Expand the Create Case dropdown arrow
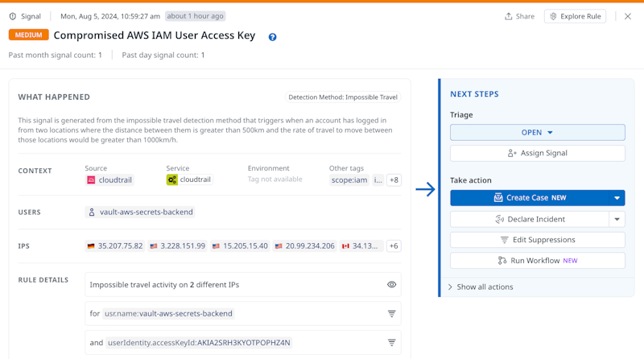644x359 pixels. [x=617, y=198]
